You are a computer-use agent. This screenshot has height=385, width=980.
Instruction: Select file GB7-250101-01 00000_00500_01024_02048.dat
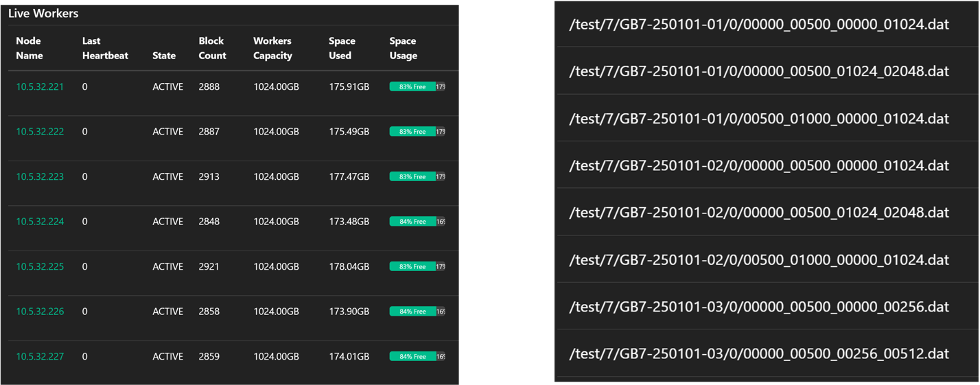(x=759, y=71)
